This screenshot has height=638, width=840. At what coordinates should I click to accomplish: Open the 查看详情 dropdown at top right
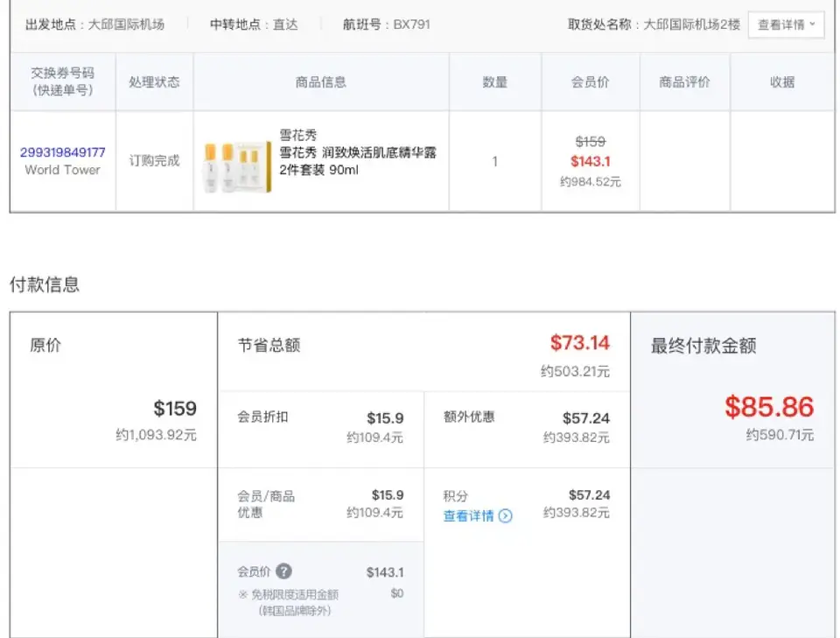tap(786, 25)
